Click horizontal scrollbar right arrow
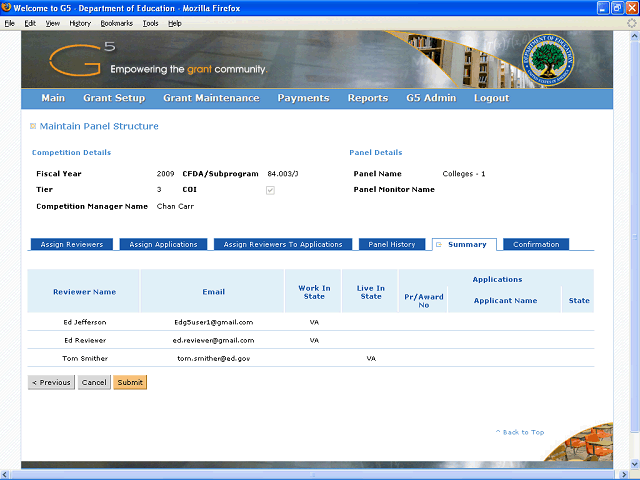This screenshot has width=640, height=480. click(x=624, y=475)
